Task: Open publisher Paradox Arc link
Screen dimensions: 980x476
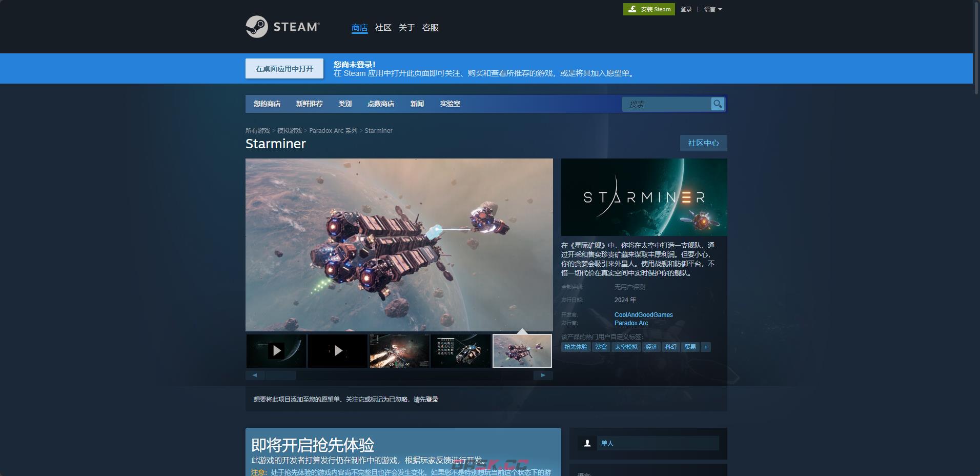Action: coord(631,323)
